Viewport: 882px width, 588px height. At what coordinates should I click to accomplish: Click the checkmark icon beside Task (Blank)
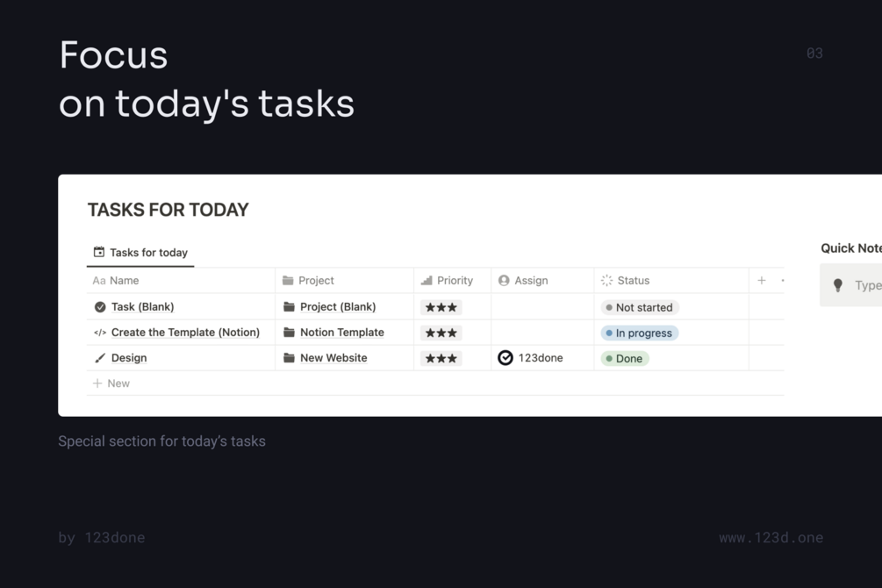tap(100, 306)
